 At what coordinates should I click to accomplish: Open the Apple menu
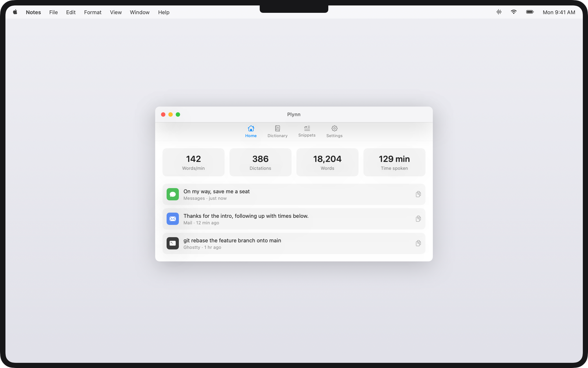15,12
